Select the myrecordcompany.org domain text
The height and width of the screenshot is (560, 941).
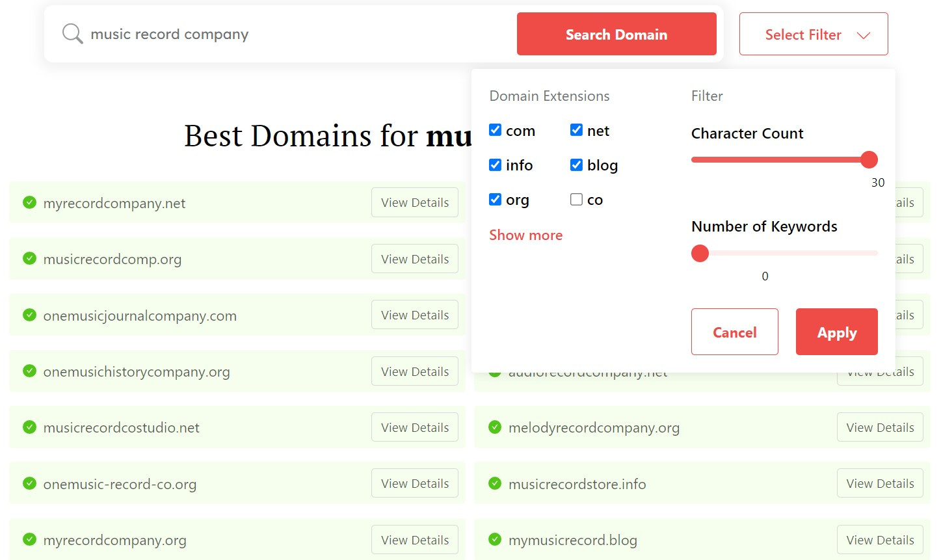tap(114, 540)
